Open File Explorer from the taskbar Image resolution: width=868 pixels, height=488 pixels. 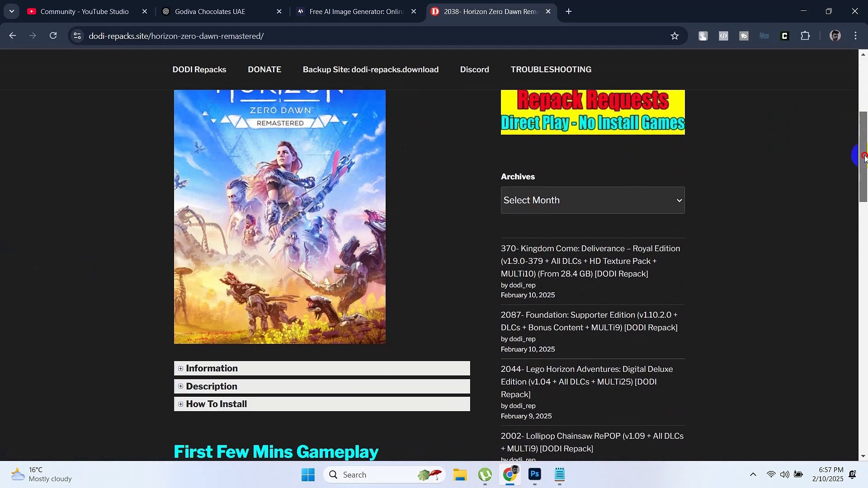pyautogui.click(x=460, y=474)
